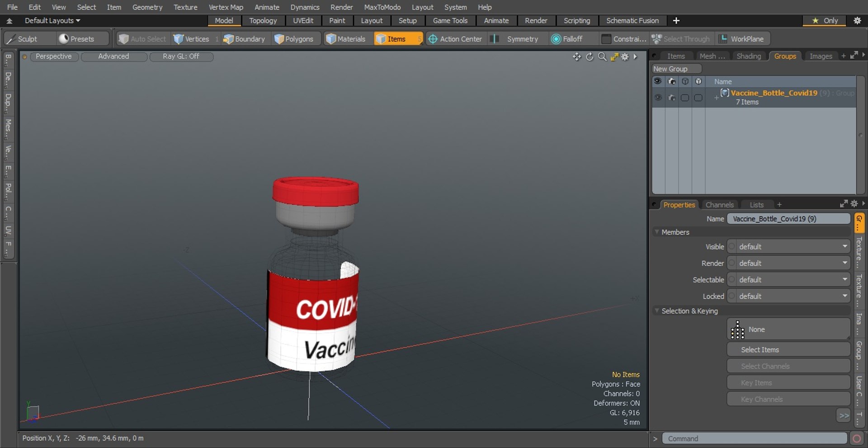
Task: Collapse the Members section
Action: coord(657,232)
